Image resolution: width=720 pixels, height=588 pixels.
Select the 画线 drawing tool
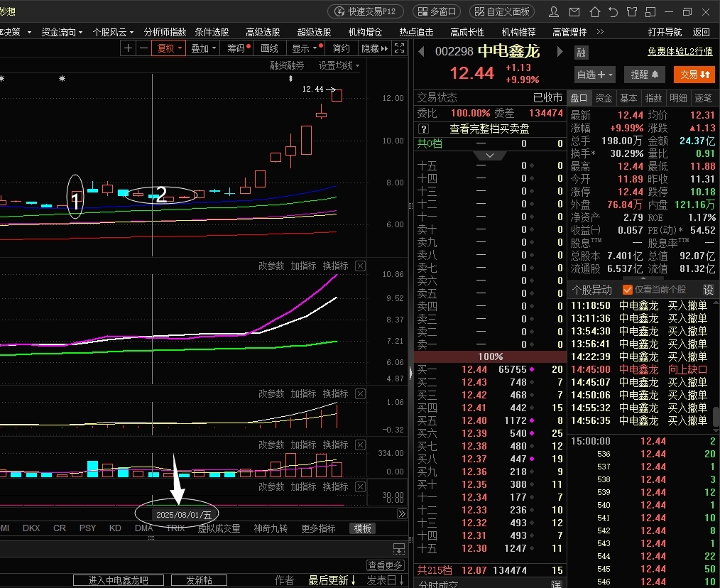pyautogui.click(x=270, y=48)
